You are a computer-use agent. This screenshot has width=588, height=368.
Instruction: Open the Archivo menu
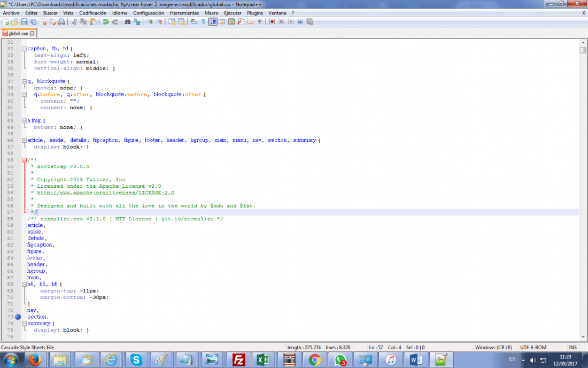click(11, 13)
